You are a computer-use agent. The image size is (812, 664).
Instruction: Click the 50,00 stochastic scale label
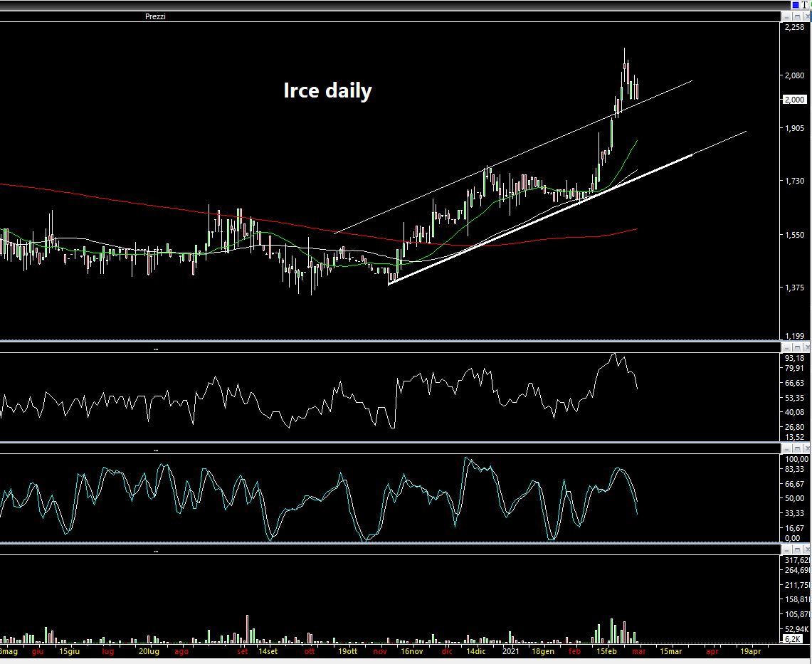coord(794,498)
